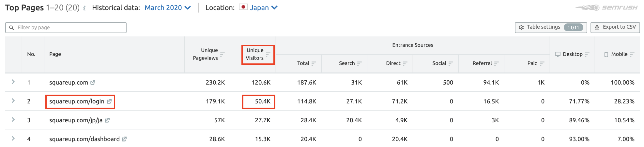644x147 pixels.
Task: Select the 31K search value
Action: coord(356,83)
